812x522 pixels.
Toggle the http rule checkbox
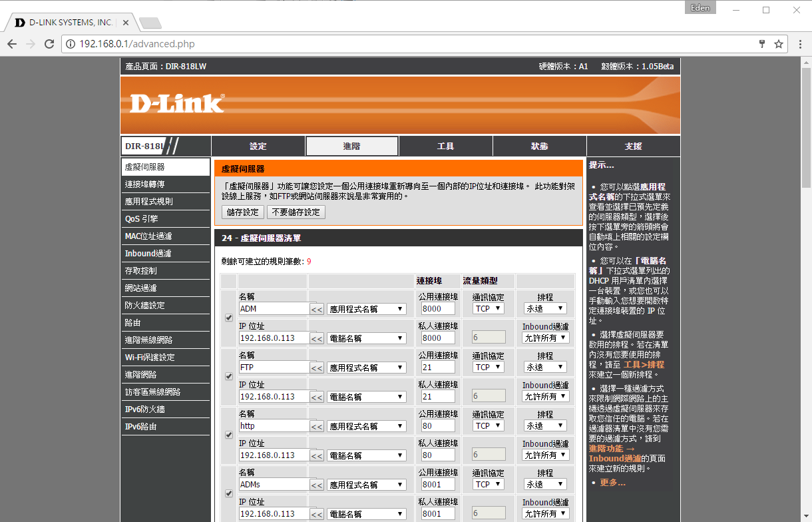(229, 435)
